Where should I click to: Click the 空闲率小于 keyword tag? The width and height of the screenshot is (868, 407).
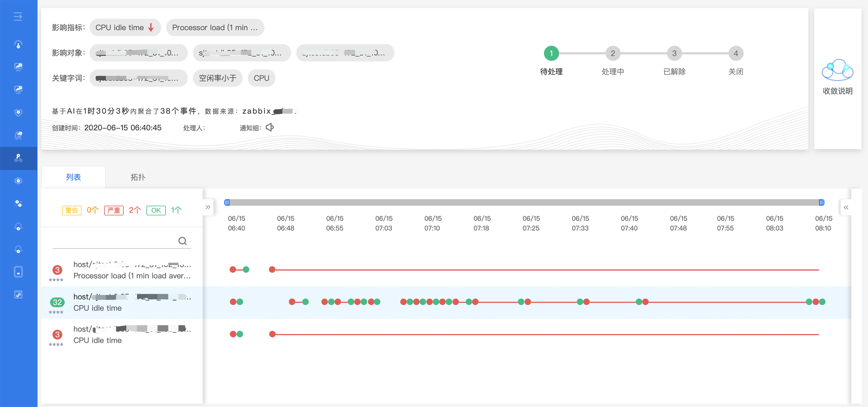[x=217, y=78]
